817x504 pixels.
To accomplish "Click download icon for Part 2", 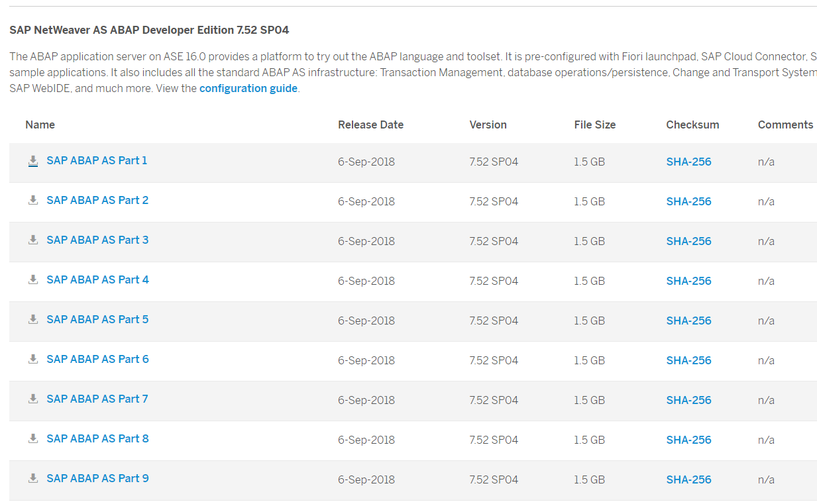I will (x=33, y=200).
